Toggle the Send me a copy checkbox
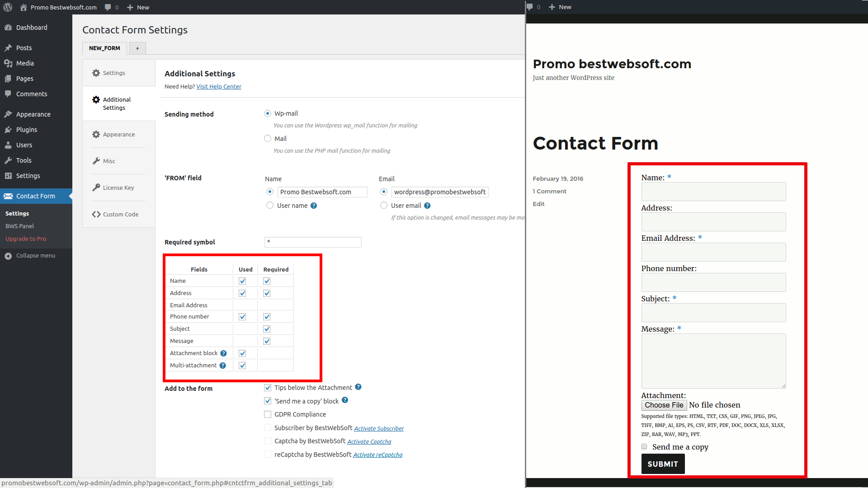Screen dimensions: 868x488 coord(644,447)
